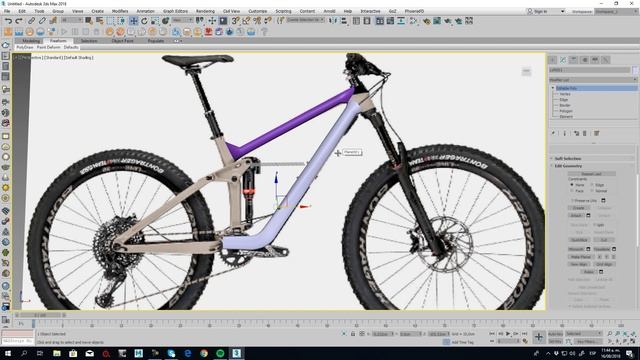Open Select by Name dialog
Viewport: 640px width, 360px height.
point(100,20)
